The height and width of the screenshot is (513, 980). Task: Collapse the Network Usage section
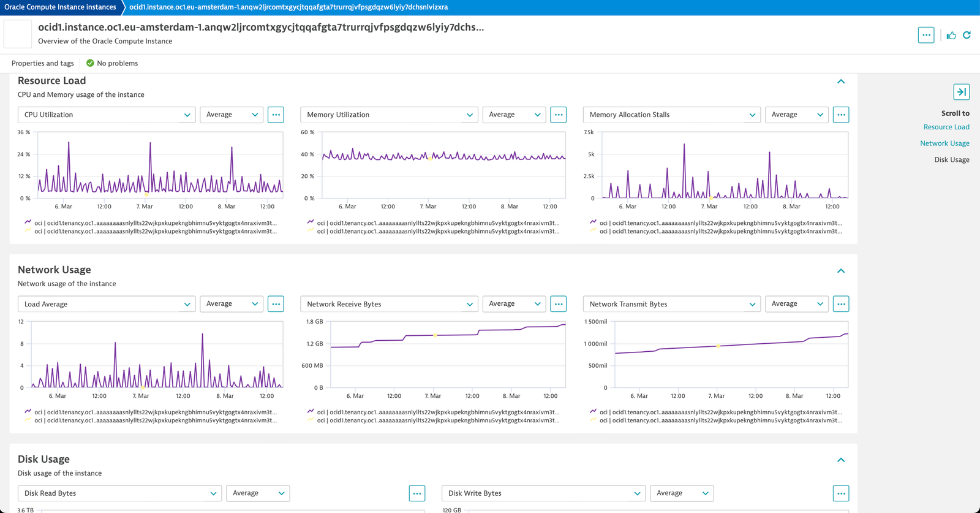[841, 271]
